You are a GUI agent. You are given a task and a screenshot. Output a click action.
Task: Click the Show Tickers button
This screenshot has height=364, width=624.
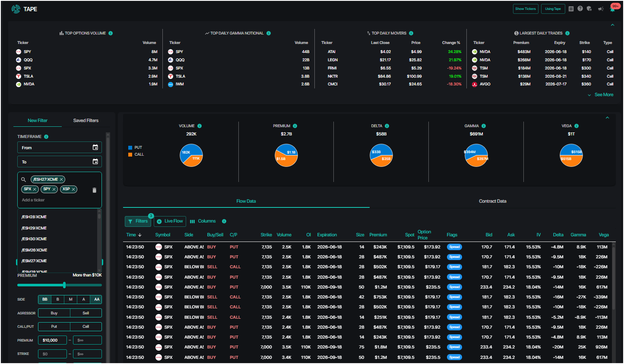[526, 9]
